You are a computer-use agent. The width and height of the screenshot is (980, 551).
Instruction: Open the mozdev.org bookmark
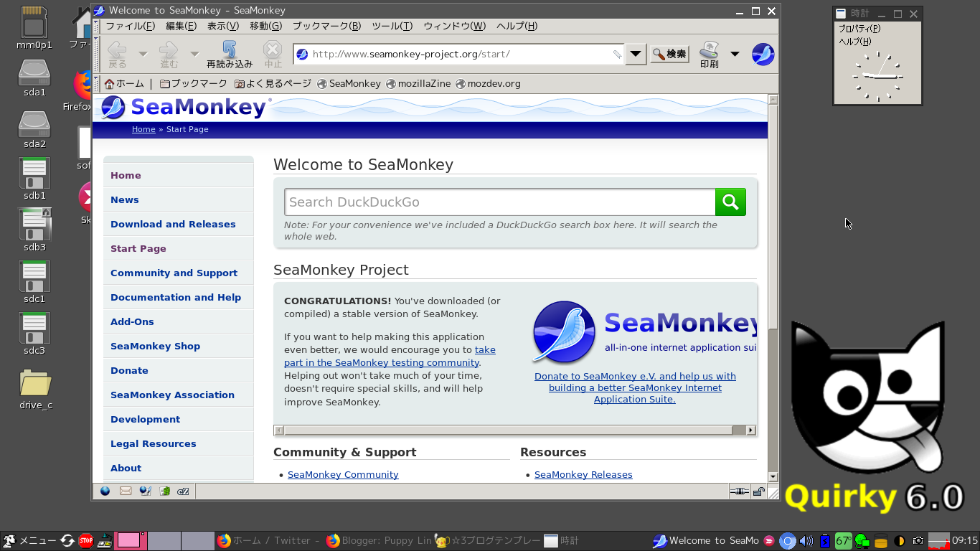pyautogui.click(x=488, y=83)
